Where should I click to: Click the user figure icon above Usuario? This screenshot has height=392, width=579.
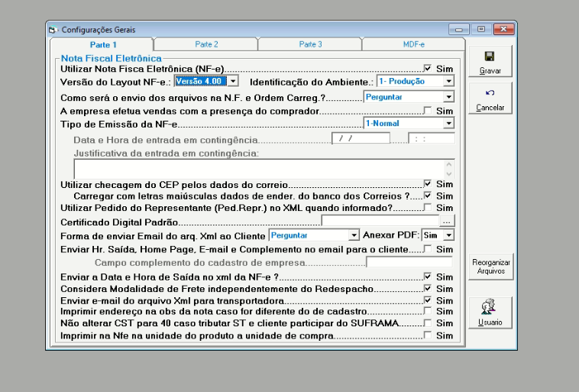click(x=489, y=306)
